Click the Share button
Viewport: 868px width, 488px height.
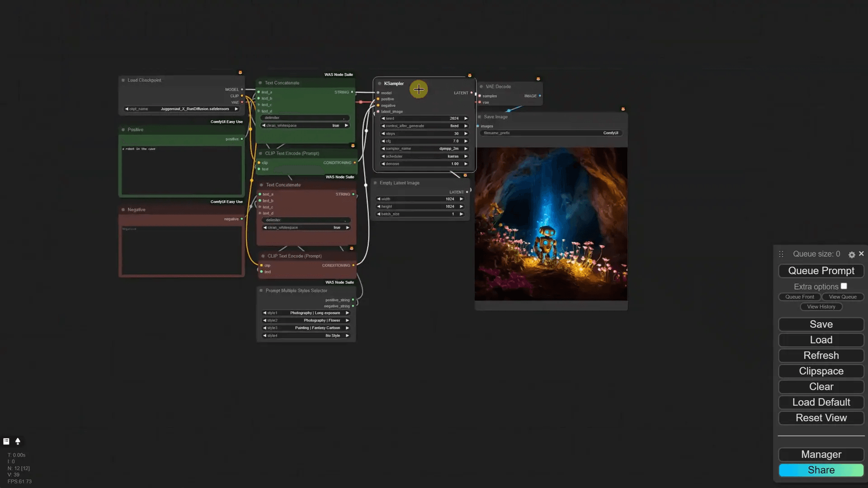tap(821, 470)
